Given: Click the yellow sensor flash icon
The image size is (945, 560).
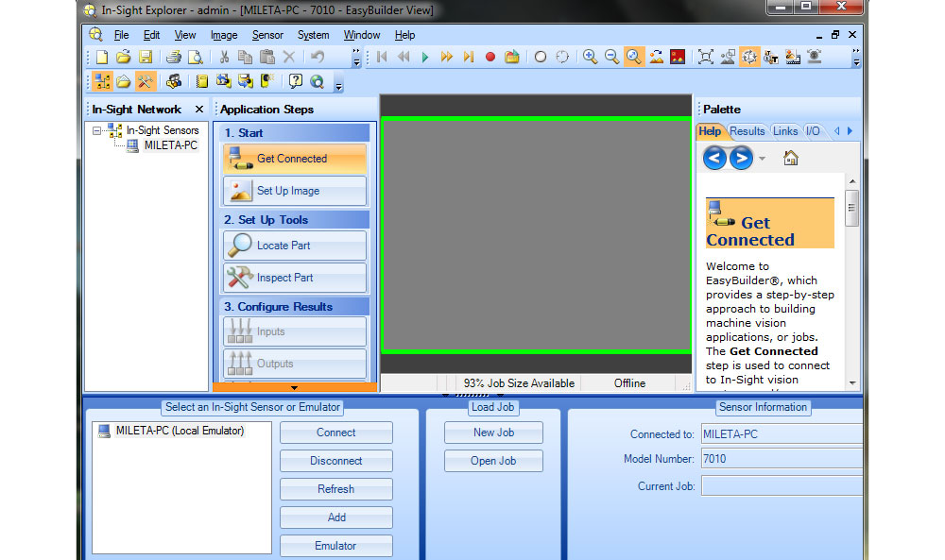Looking at the screenshot, I should coord(267,81).
